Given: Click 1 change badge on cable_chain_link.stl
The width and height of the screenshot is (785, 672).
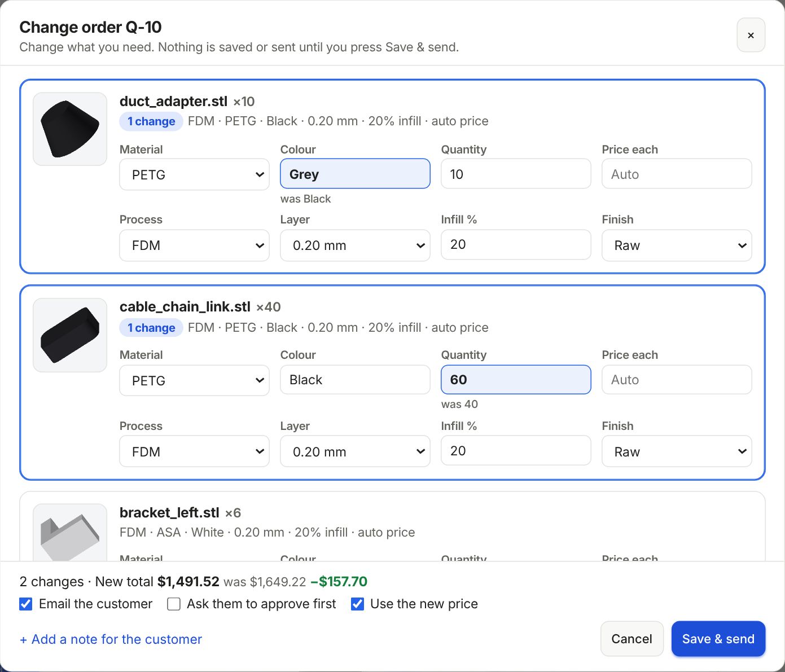Looking at the screenshot, I should [151, 328].
